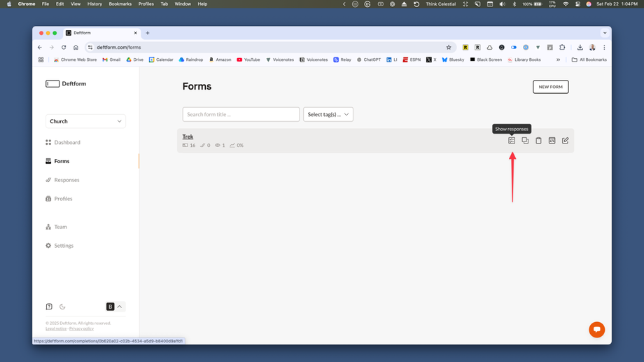Click the edit pencil icon for Trek

(x=565, y=141)
